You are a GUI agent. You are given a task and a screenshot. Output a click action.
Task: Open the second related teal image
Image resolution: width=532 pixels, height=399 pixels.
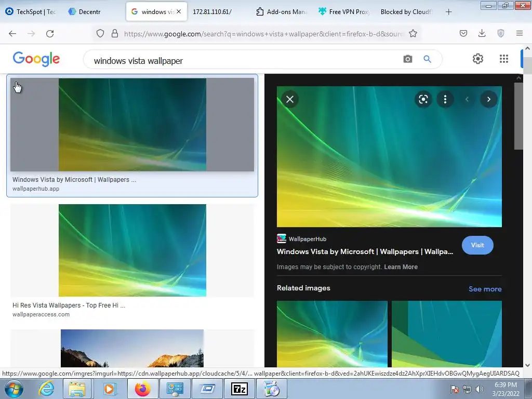click(446, 334)
